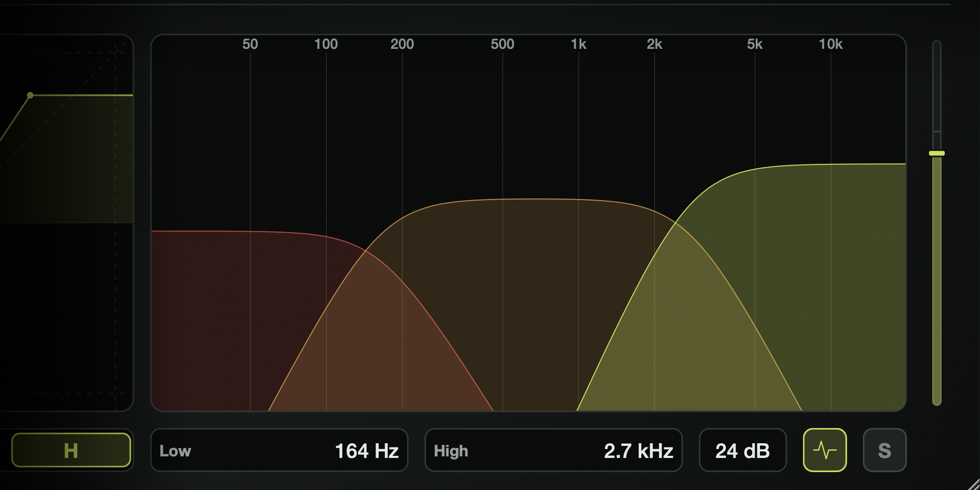Click the 500 frequency label
Viewport: 980px width, 490px height.
click(502, 44)
